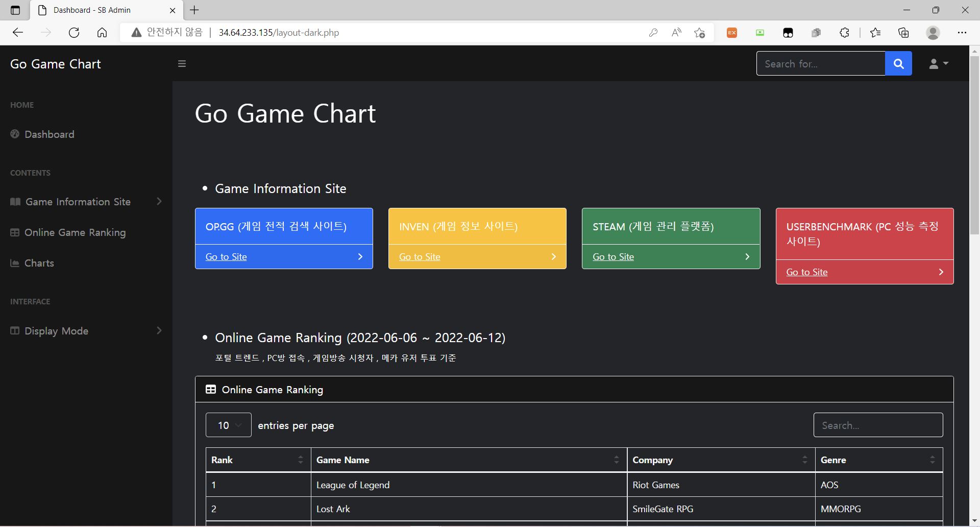Click the browser profile avatar
Screen dimensions: 980x527
pyautogui.click(x=933, y=33)
